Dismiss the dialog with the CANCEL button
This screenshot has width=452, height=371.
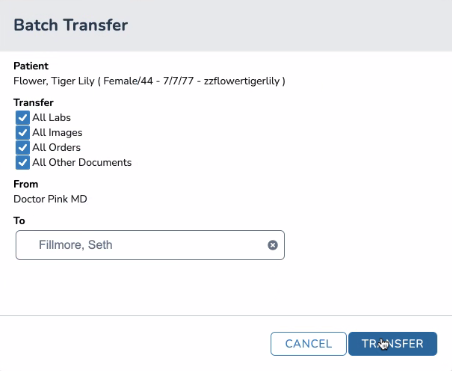click(x=308, y=344)
